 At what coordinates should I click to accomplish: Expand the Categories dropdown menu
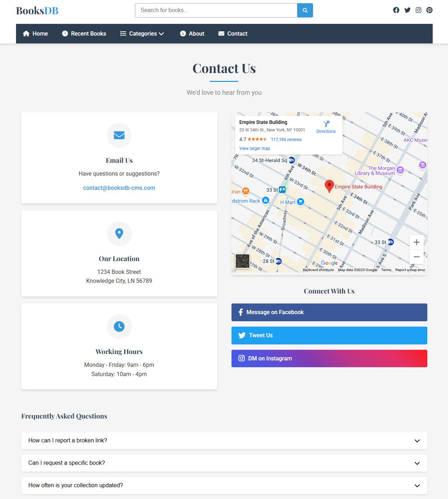pos(142,33)
